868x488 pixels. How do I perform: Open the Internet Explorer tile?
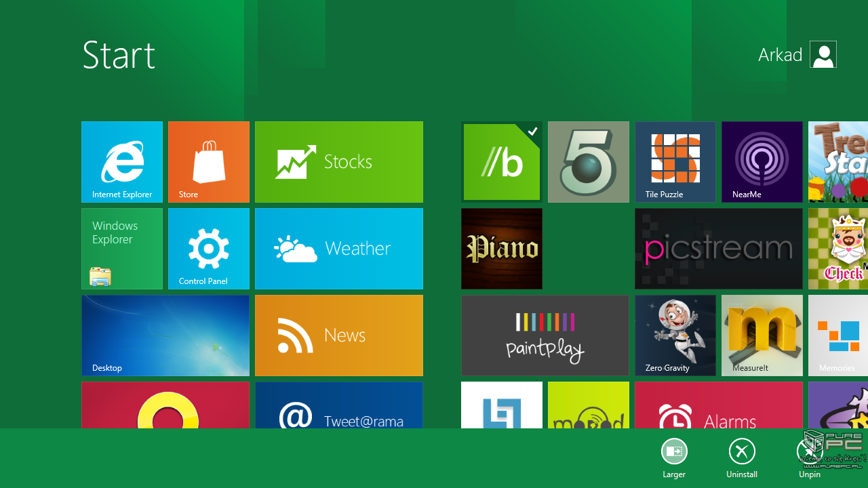[x=122, y=162]
